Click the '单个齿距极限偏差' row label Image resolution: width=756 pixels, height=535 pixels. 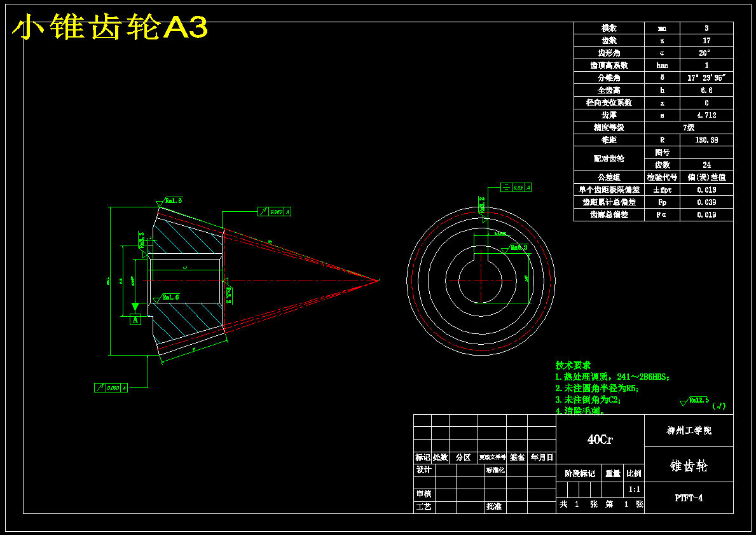pos(609,190)
